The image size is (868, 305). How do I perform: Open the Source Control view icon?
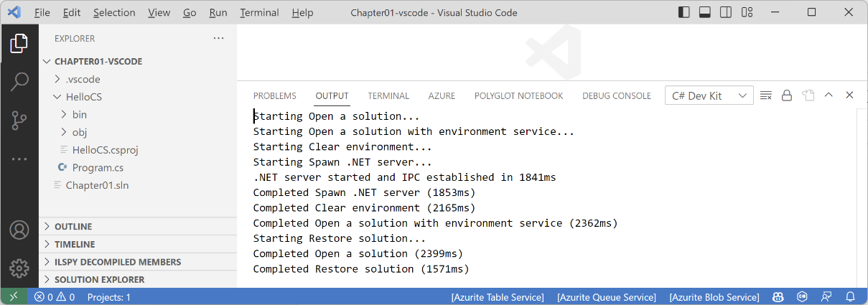pos(19,120)
